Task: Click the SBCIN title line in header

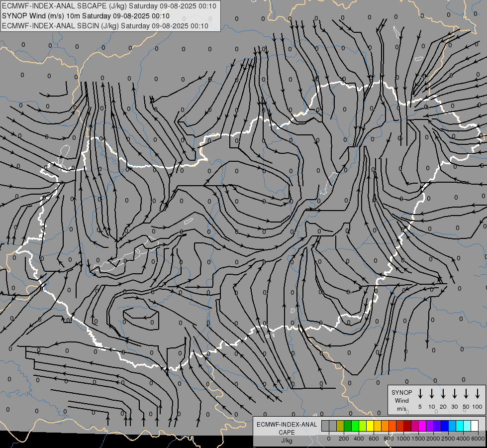Action: [105, 26]
